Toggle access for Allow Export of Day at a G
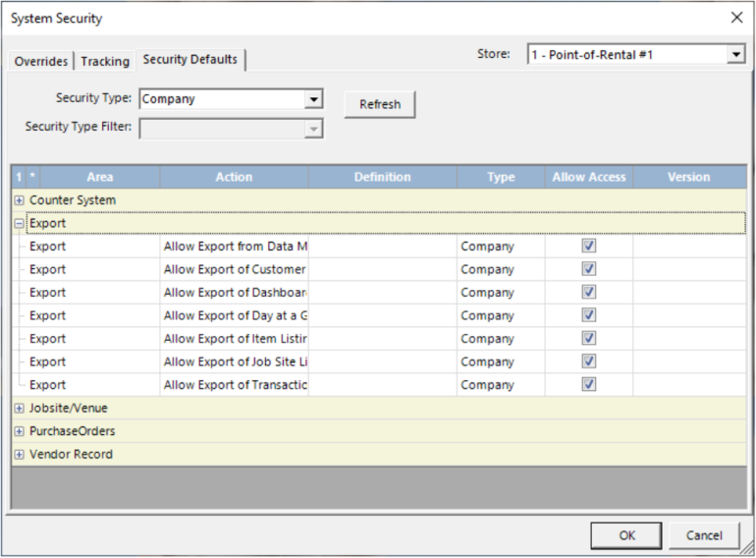 589,315
